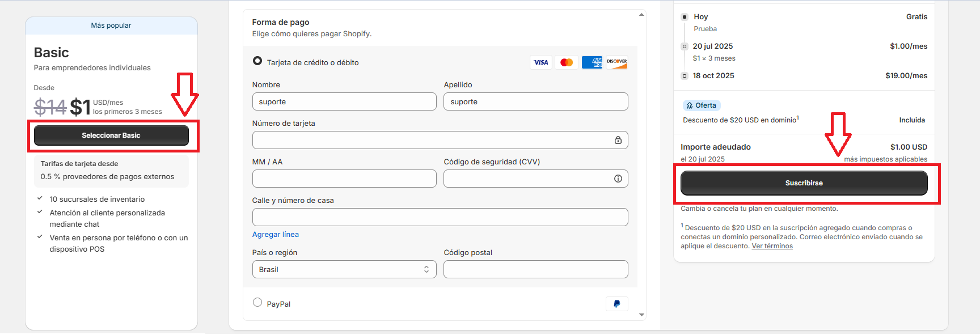Screen dimensions: 980x335
Task: Click the Hoy timeline entry
Action: 701,17
